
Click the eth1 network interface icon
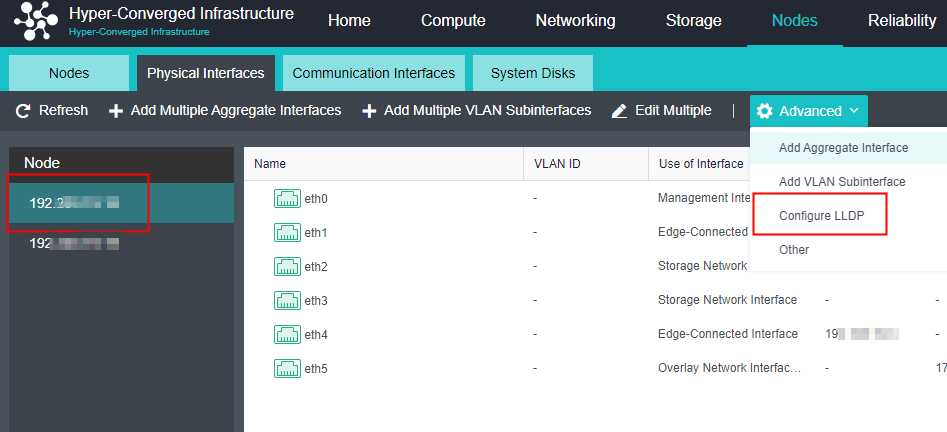click(x=287, y=233)
